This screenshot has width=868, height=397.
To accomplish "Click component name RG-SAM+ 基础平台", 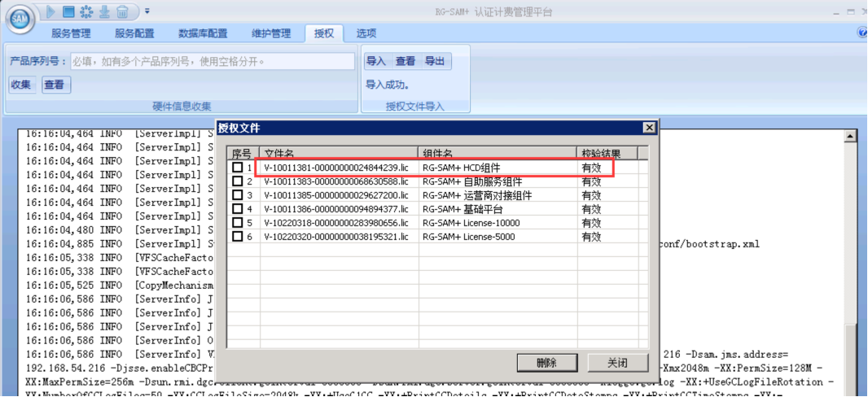I will coord(462,209).
